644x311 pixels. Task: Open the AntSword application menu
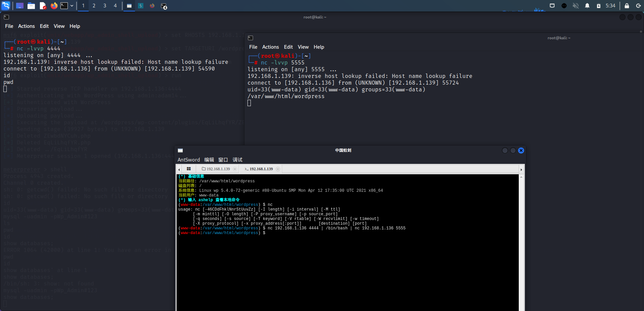coord(189,160)
